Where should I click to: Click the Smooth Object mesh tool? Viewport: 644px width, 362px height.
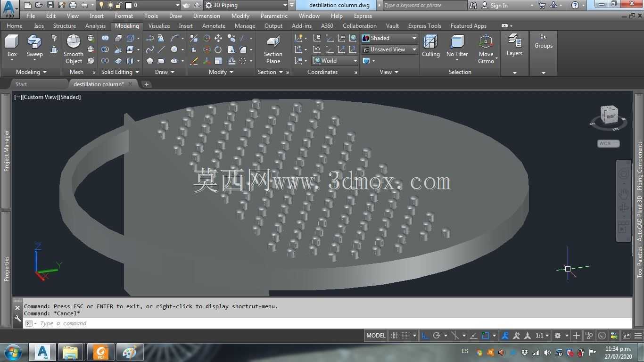tap(74, 49)
